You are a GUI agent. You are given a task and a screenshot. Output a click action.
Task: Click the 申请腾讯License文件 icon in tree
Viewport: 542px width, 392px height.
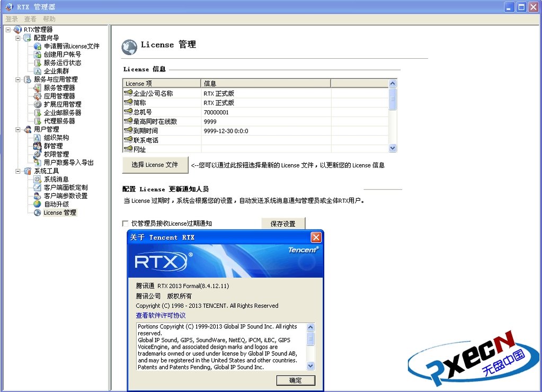[x=38, y=46]
